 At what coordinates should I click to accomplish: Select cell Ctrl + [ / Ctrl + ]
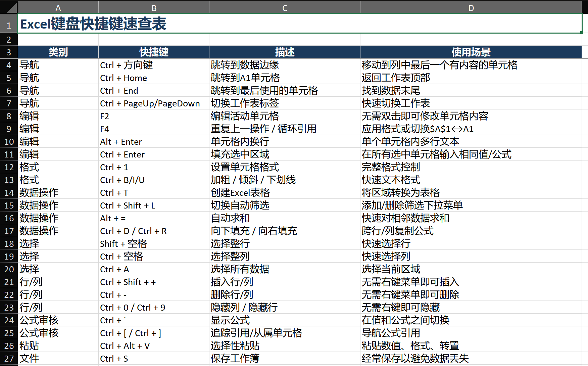point(154,333)
